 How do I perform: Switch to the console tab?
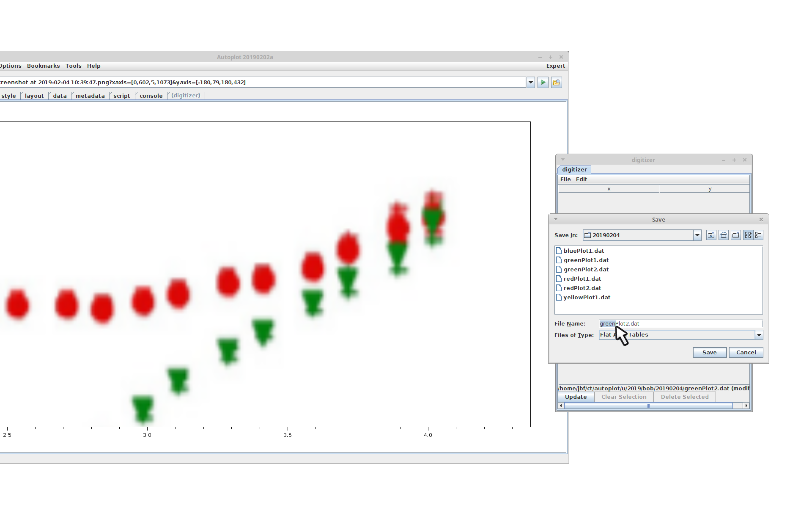(x=151, y=96)
